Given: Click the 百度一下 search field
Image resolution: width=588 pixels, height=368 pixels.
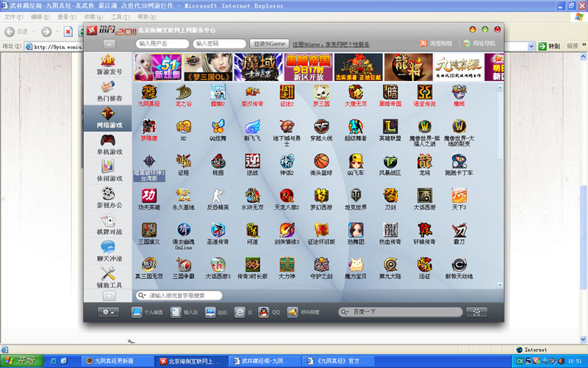Looking at the screenshot, I should point(400,312).
